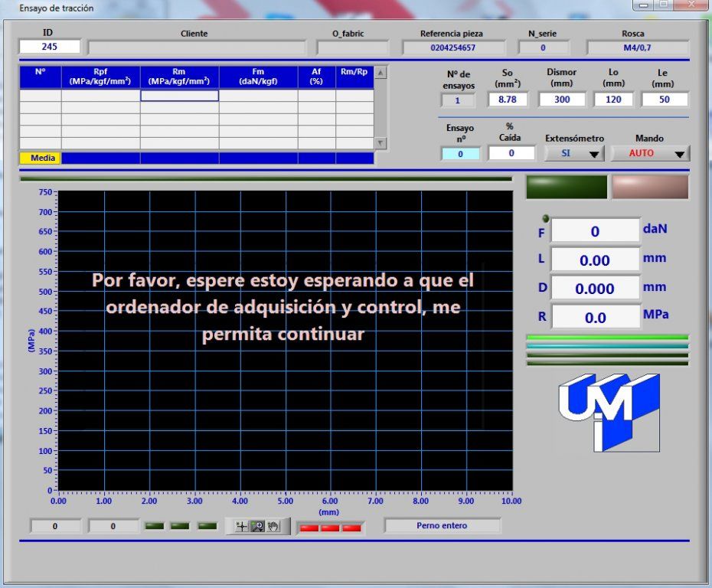The width and height of the screenshot is (712, 588).
Task: Click the (mm) horizontal axis title
Action: pos(328,512)
